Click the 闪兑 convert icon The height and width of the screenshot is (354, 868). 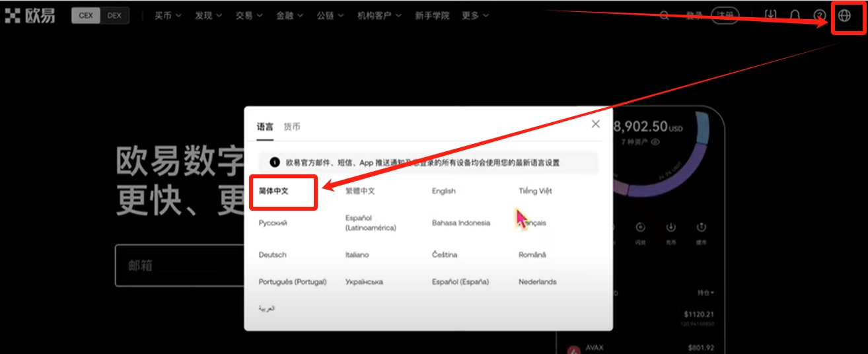(640, 228)
